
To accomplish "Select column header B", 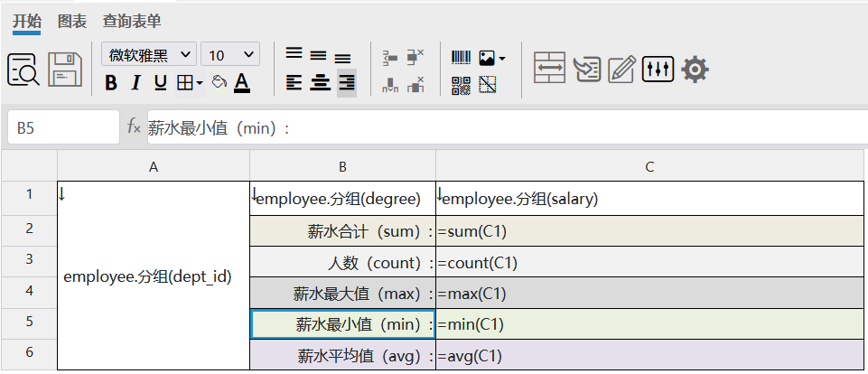I will [342, 166].
